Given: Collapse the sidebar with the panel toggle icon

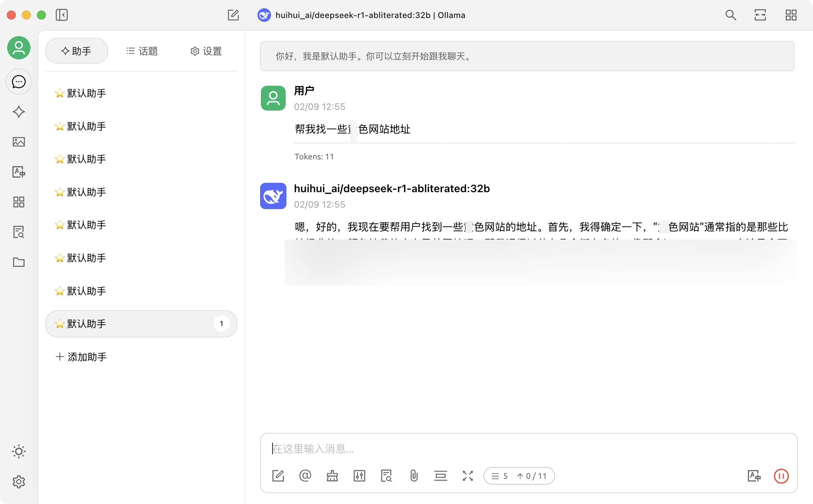Looking at the screenshot, I should (62, 15).
